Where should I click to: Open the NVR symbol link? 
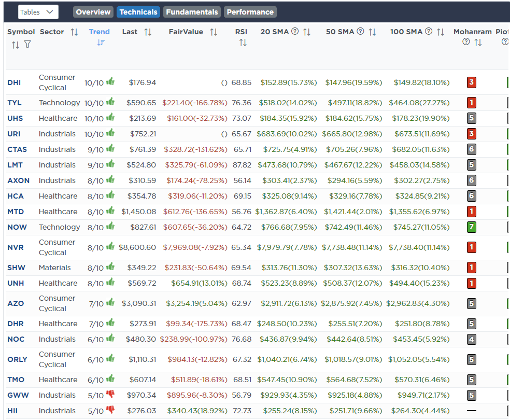[x=16, y=247]
